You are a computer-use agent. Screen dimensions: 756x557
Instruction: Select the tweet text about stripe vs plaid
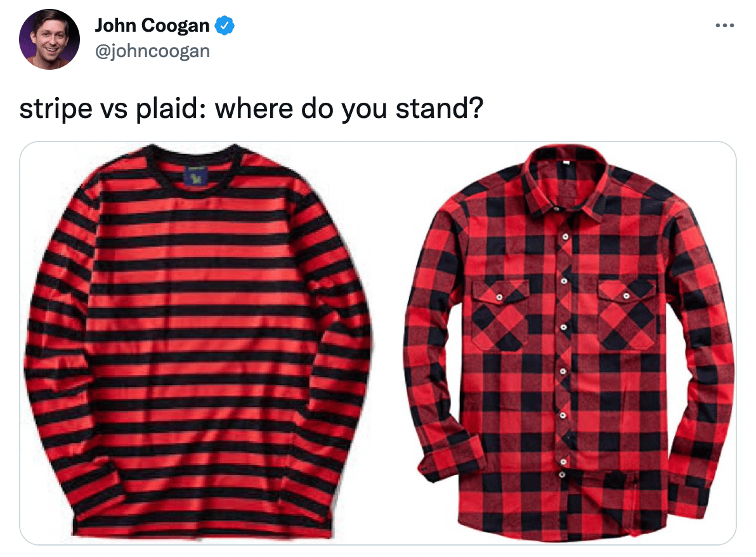(251, 109)
